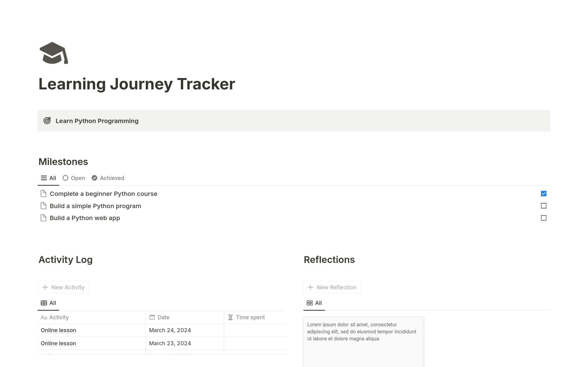The width and height of the screenshot is (588, 367).
Task: Click the page icon beside Build a Python web app
Action: (x=43, y=218)
